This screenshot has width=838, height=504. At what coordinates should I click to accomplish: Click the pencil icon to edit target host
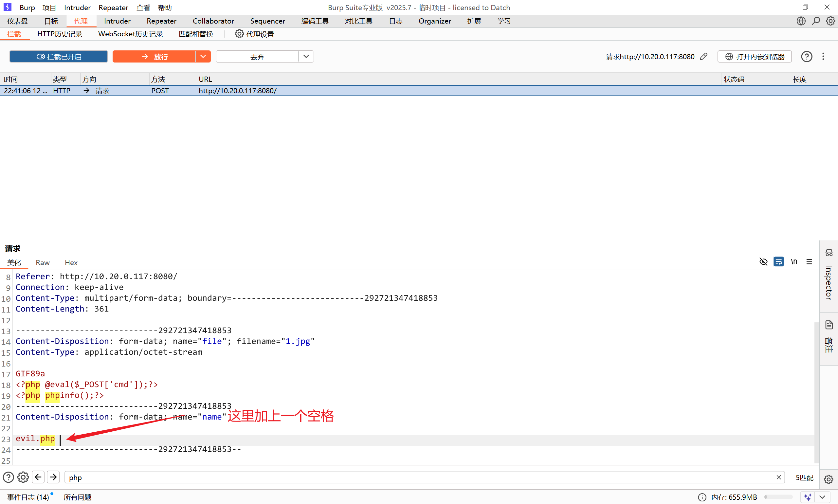coord(704,56)
